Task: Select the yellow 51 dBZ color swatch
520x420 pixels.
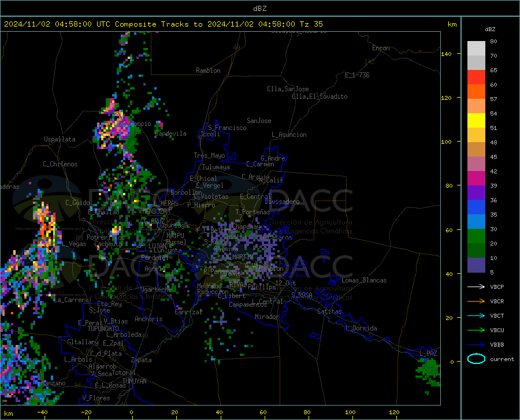Action: click(476, 121)
